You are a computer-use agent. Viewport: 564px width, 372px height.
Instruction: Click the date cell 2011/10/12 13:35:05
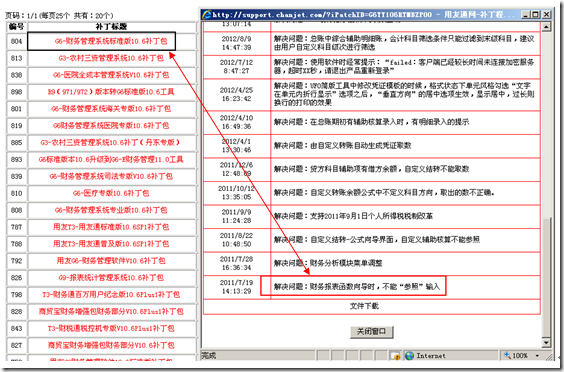pyautogui.click(x=236, y=192)
